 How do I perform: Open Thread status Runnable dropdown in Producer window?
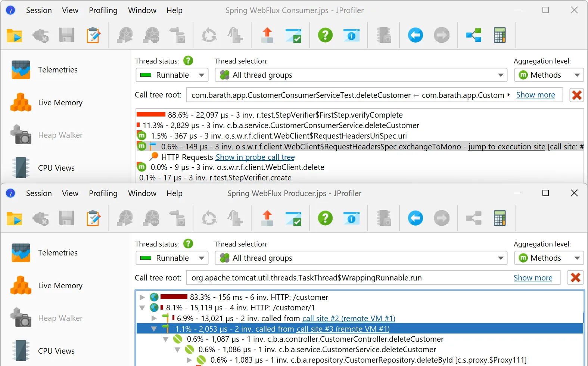coord(172,258)
